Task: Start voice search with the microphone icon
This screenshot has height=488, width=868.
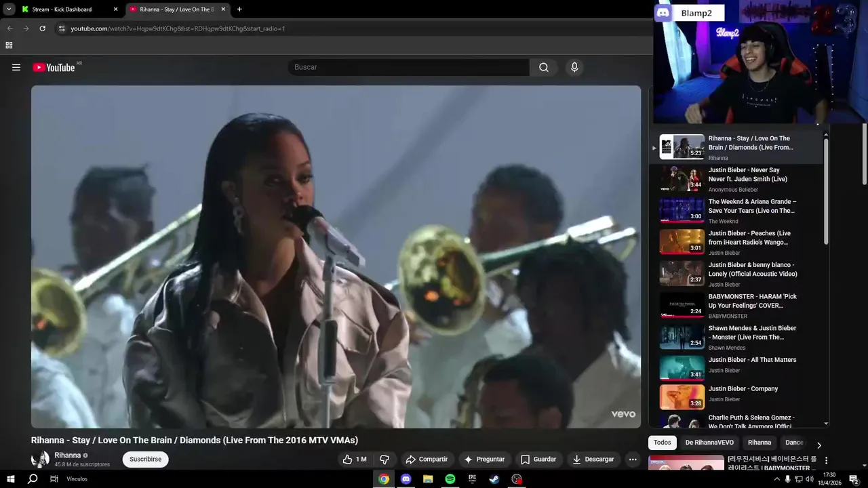Action: pos(574,67)
